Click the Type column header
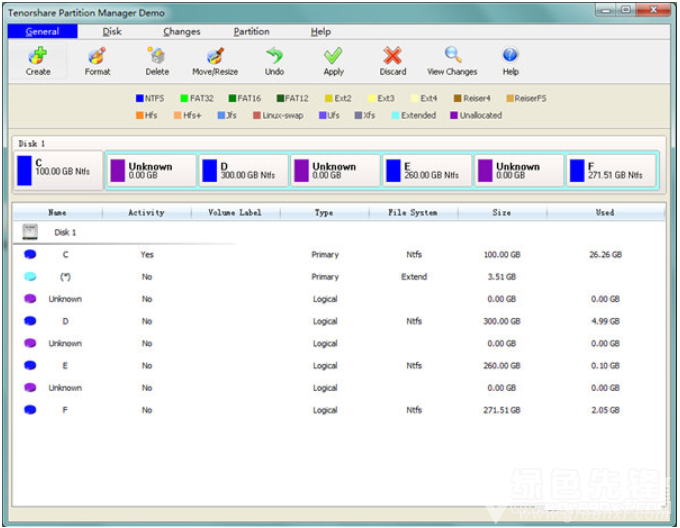The image size is (680, 528). point(324,212)
